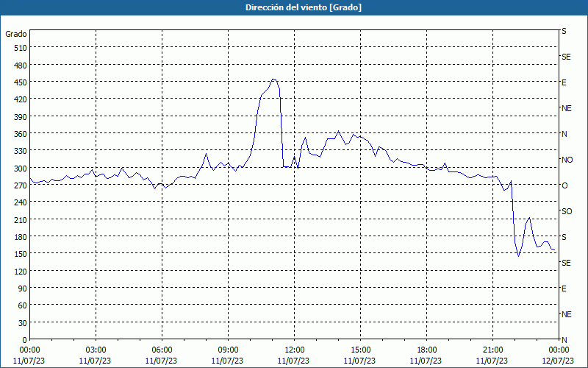Select the 'SO' compass direction label
Image resolution: width=588 pixels, height=368 pixels.
[x=567, y=211]
